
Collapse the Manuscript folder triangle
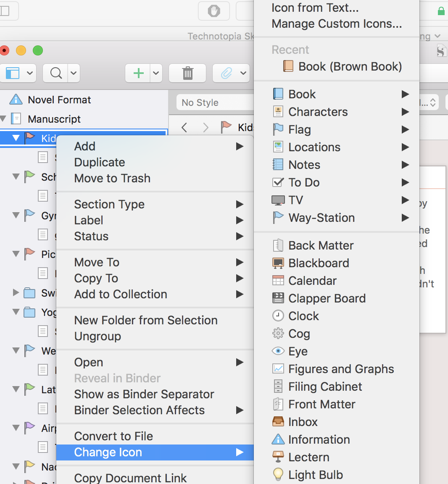(x=3, y=118)
